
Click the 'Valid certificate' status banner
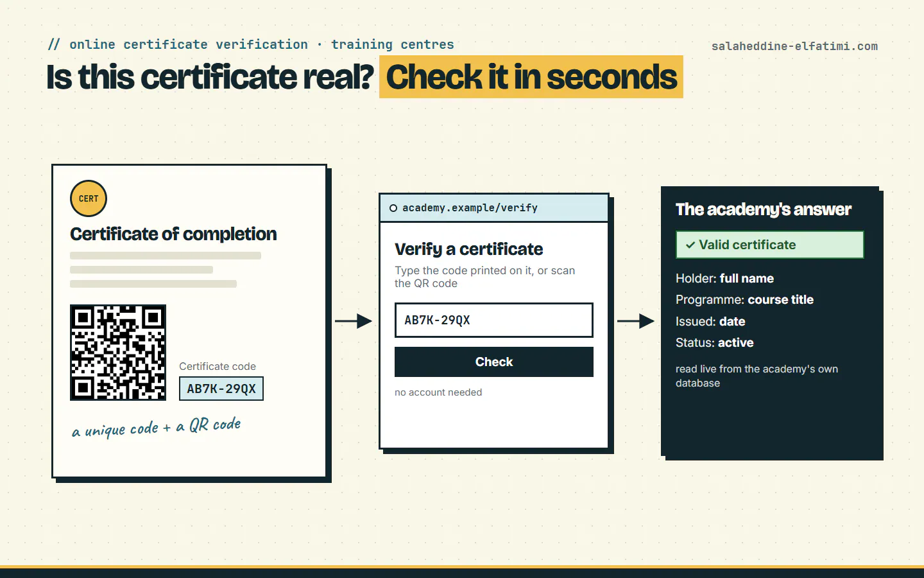pos(770,245)
